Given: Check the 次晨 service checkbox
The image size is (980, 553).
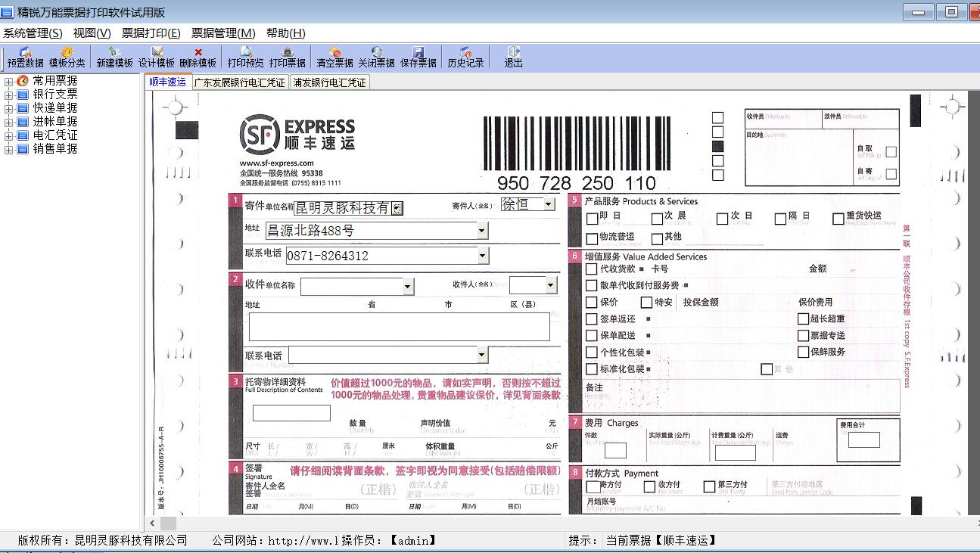Looking at the screenshot, I should (x=657, y=219).
